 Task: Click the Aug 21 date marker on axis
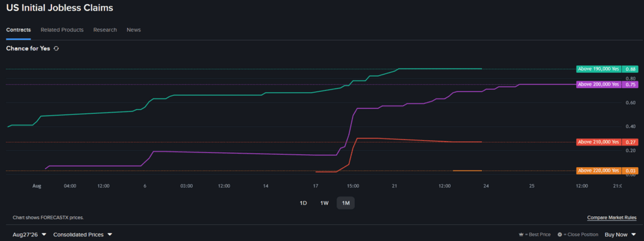point(394,186)
